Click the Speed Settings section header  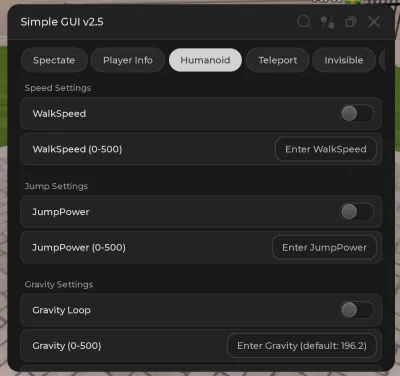(x=58, y=88)
